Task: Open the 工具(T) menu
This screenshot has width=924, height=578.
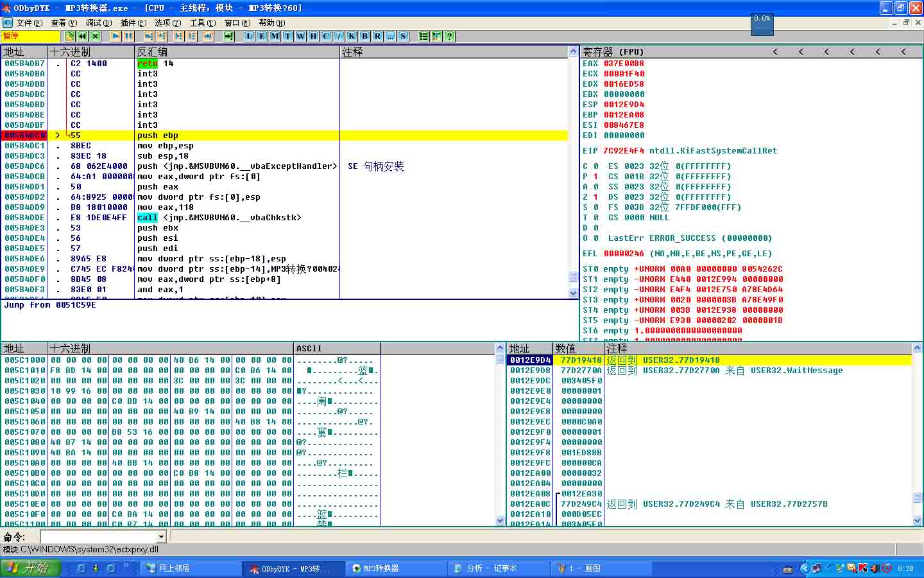Action: pos(202,23)
